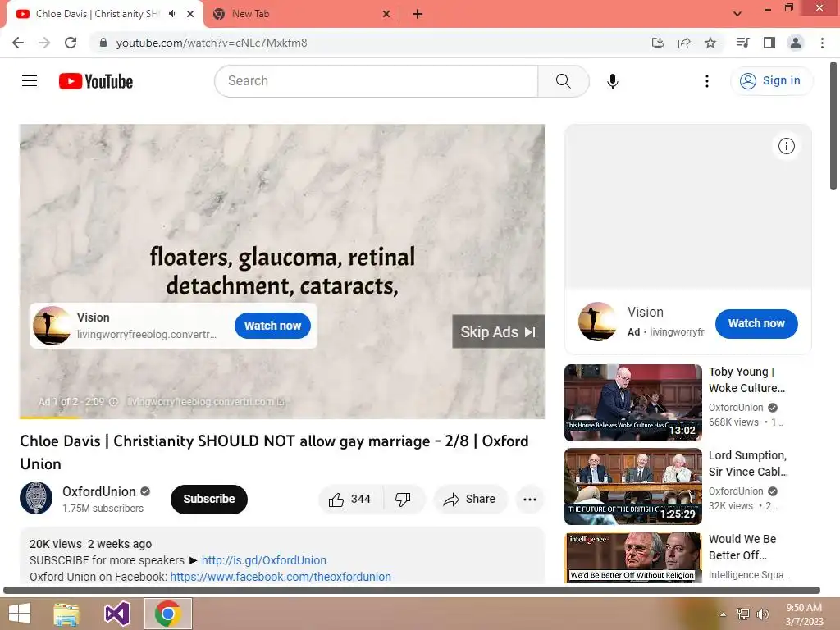Open Toby Young Woke Culture thumbnail
Image resolution: width=840 pixels, height=630 pixels.
coord(632,402)
